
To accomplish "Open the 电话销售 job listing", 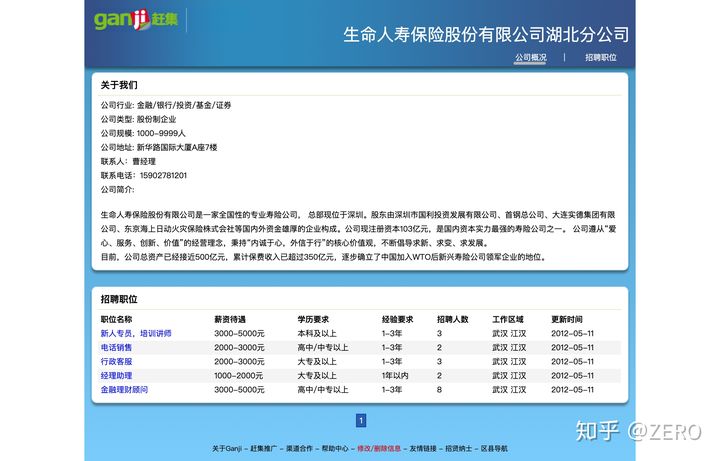I will point(116,348).
